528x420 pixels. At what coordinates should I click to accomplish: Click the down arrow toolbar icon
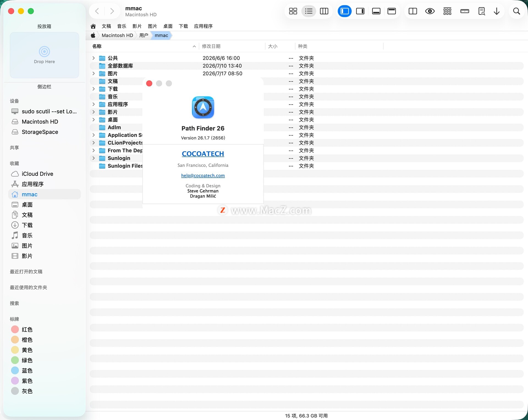pos(497,11)
